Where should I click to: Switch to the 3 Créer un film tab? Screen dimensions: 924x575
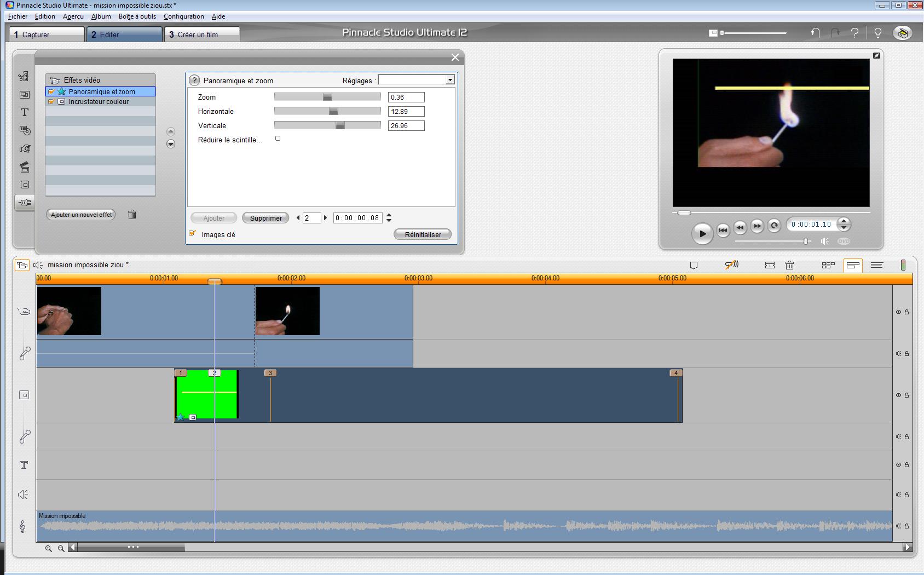pyautogui.click(x=201, y=34)
